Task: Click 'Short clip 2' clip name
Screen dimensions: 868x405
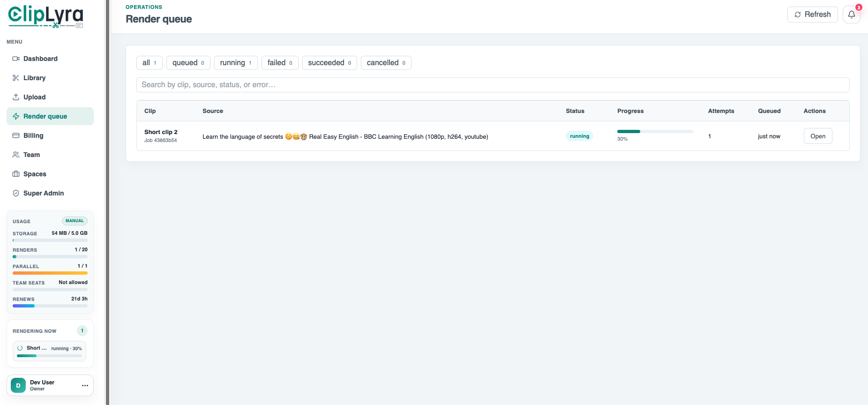Action: [x=161, y=132]
